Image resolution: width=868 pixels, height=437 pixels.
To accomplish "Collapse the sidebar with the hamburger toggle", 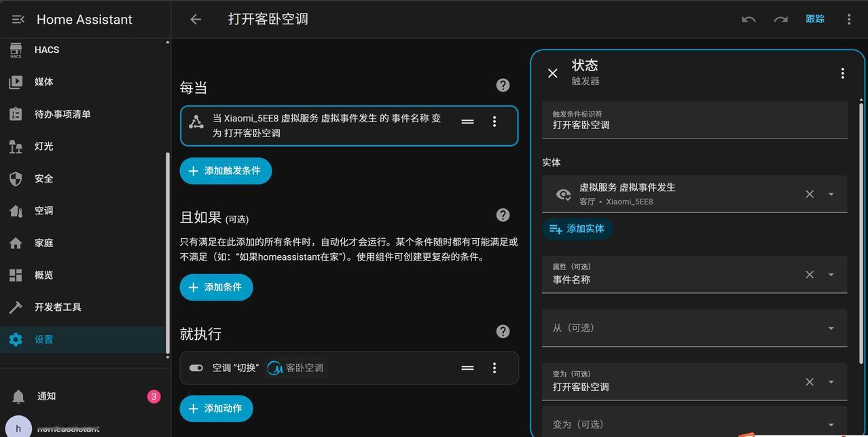I will coord(17,19).
